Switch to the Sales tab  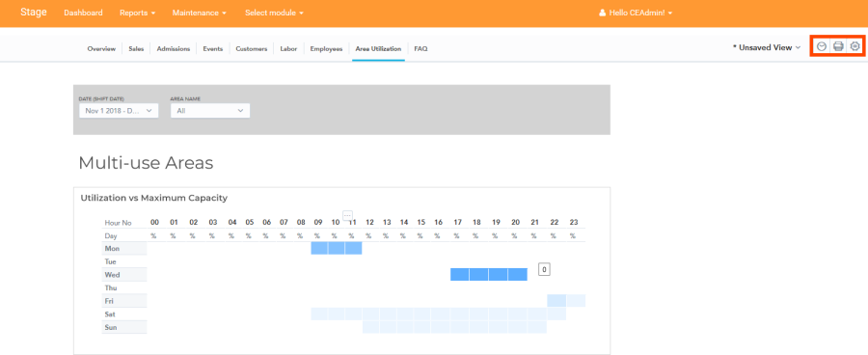(x=136, y=49)
